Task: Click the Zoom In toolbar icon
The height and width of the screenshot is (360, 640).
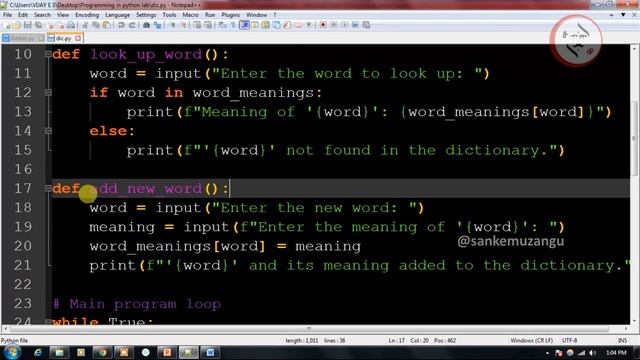Action: 172,25
